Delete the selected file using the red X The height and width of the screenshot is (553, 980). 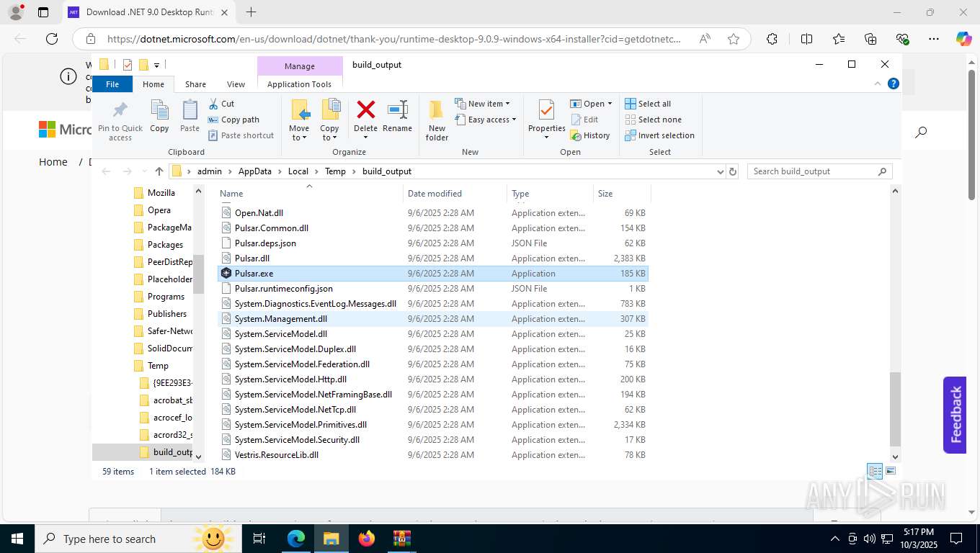click(365, 117)
